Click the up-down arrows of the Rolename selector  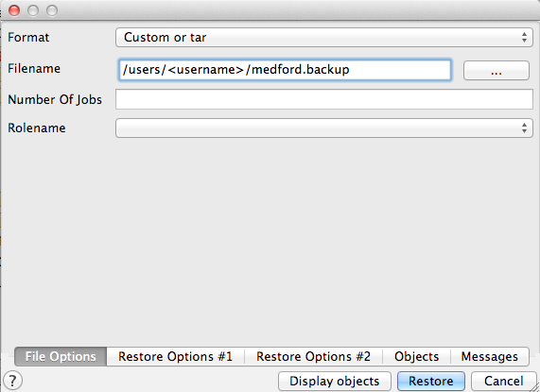pyautogui.click(x=524, y=128)
